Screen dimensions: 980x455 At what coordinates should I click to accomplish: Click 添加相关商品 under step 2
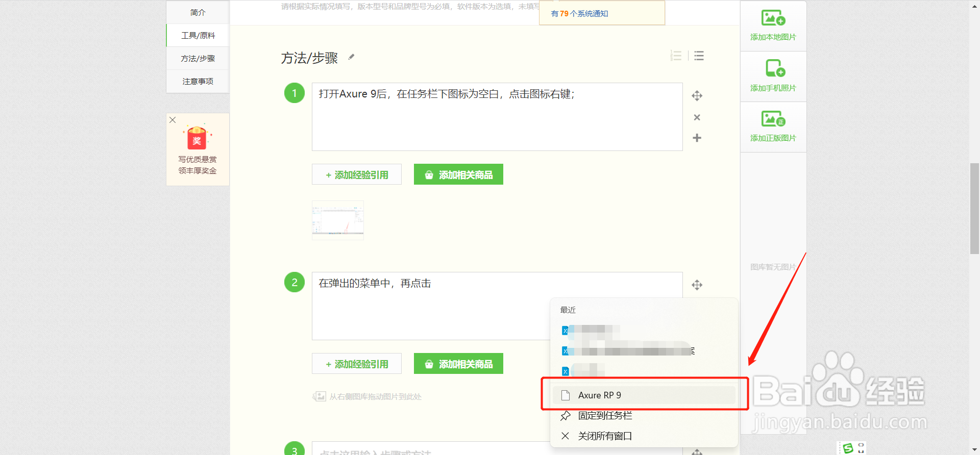click(458, 364)
